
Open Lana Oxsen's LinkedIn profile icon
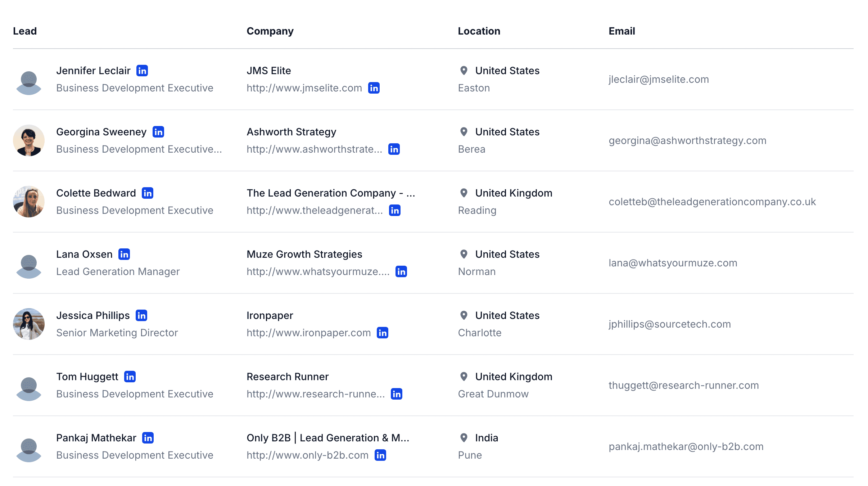[x=124, y=254]
